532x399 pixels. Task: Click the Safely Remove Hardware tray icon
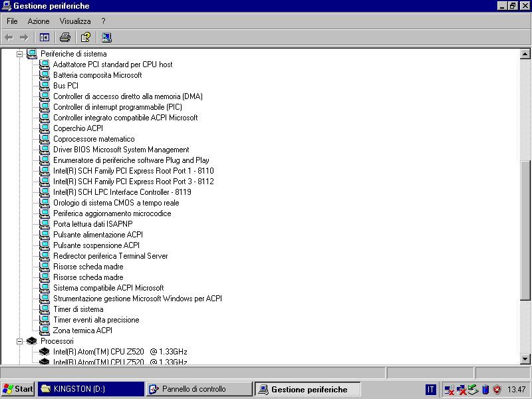pyautogui.click(x=473, y=390)
